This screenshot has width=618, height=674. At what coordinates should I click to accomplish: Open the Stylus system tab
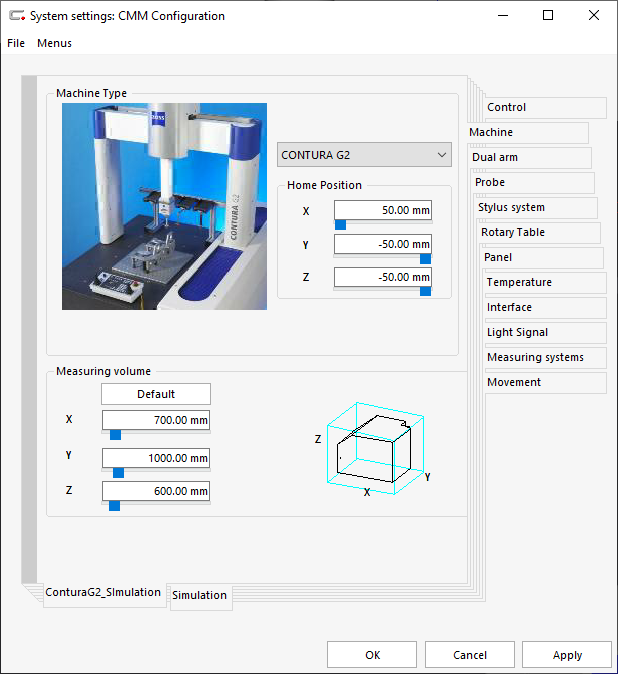tap(537, 208)
